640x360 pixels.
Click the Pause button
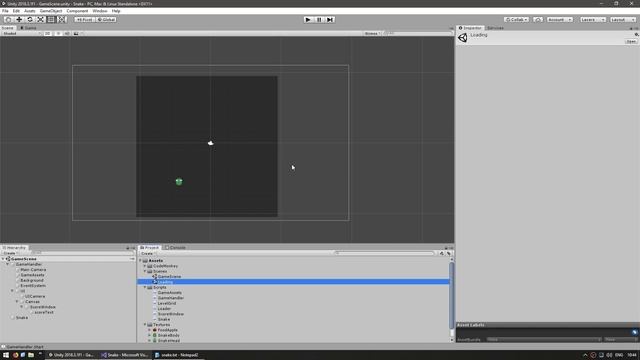[x=319, y=20]
